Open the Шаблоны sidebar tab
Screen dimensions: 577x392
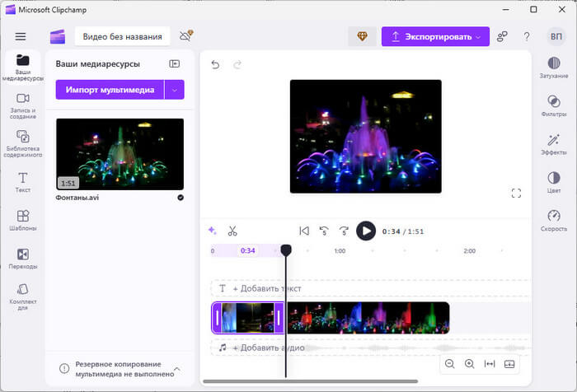23,220
